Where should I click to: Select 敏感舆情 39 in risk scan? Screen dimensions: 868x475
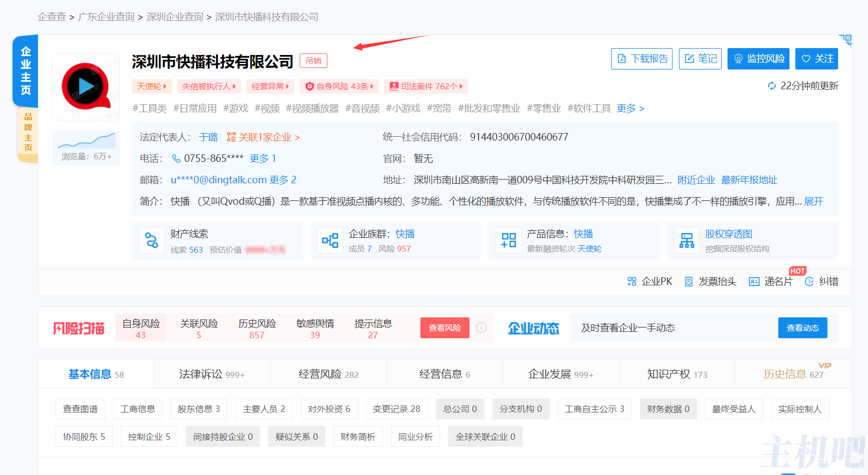tap(315, 328)
